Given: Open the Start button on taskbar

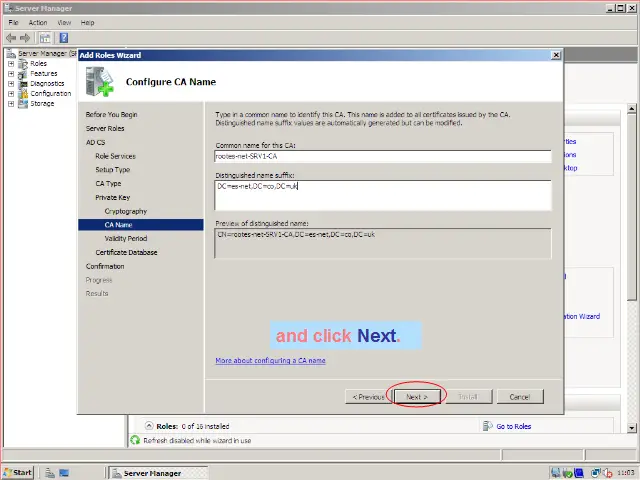Looking at the screenshot, I should click(18, 473).
